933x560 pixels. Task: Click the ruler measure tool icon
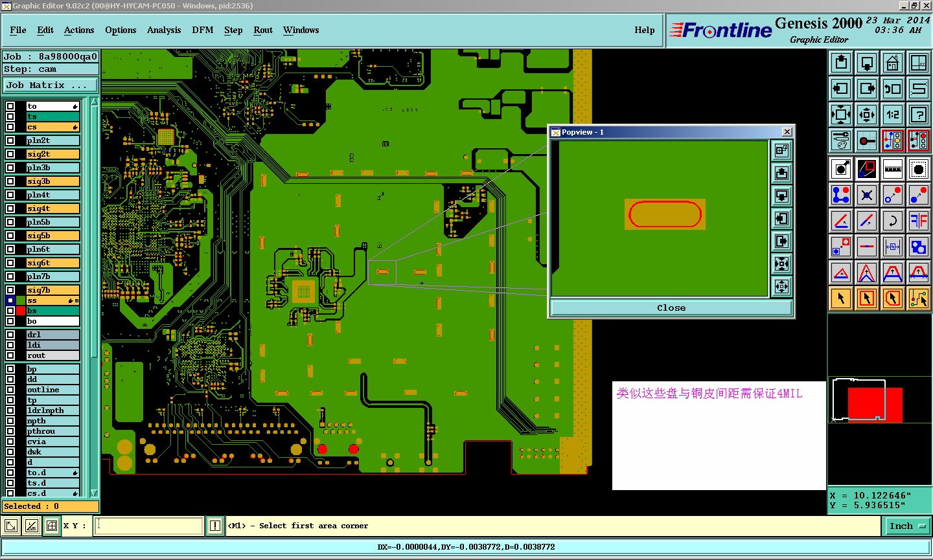coord(893,169)
